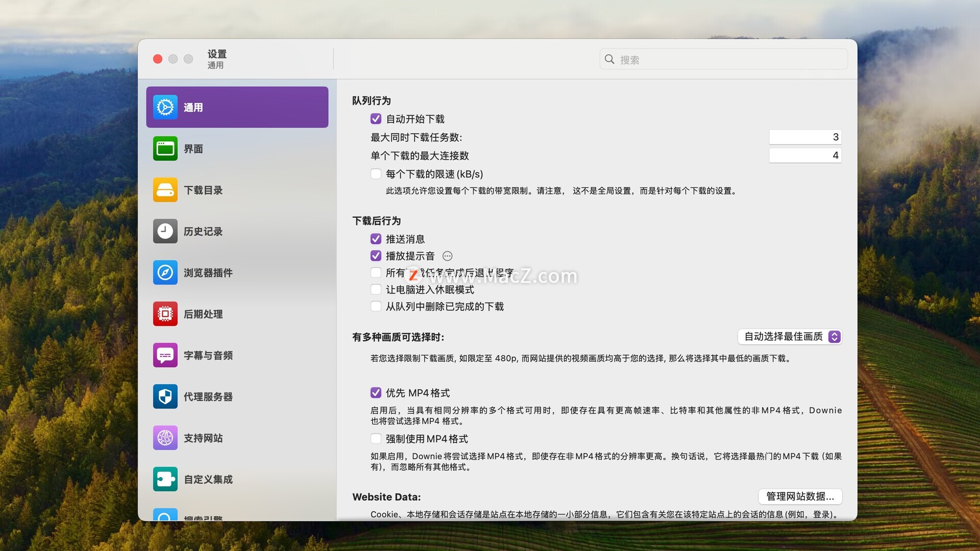980x551 pixels.
Task: Click the browser plugin compass icon
Action: (x=165, y=272)
